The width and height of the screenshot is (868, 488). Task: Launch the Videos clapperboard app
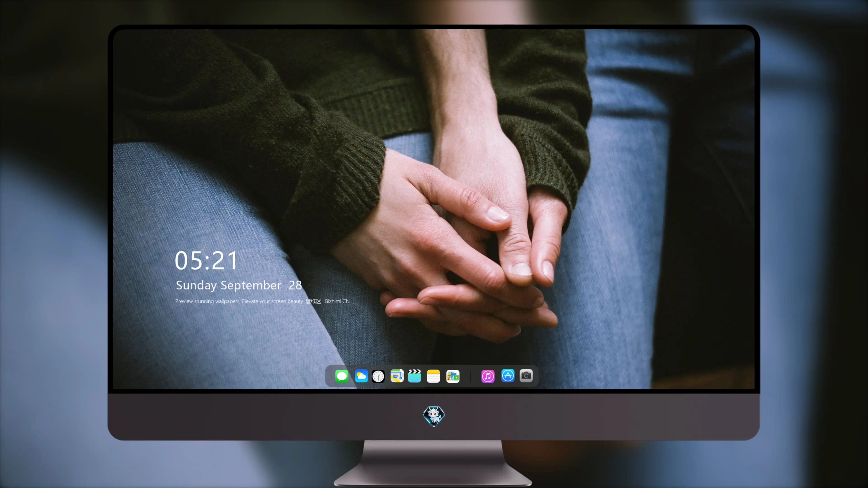415,376
